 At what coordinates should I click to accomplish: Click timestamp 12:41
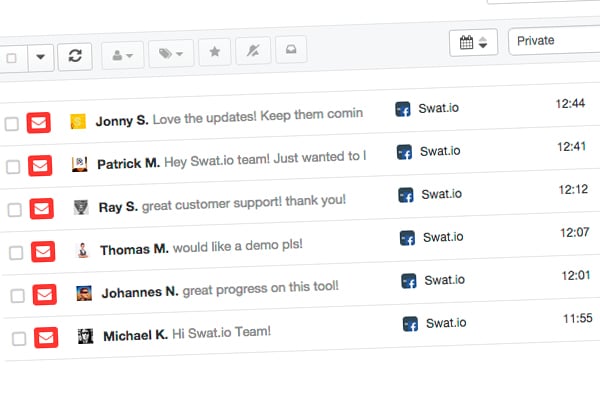pos(572,146)
